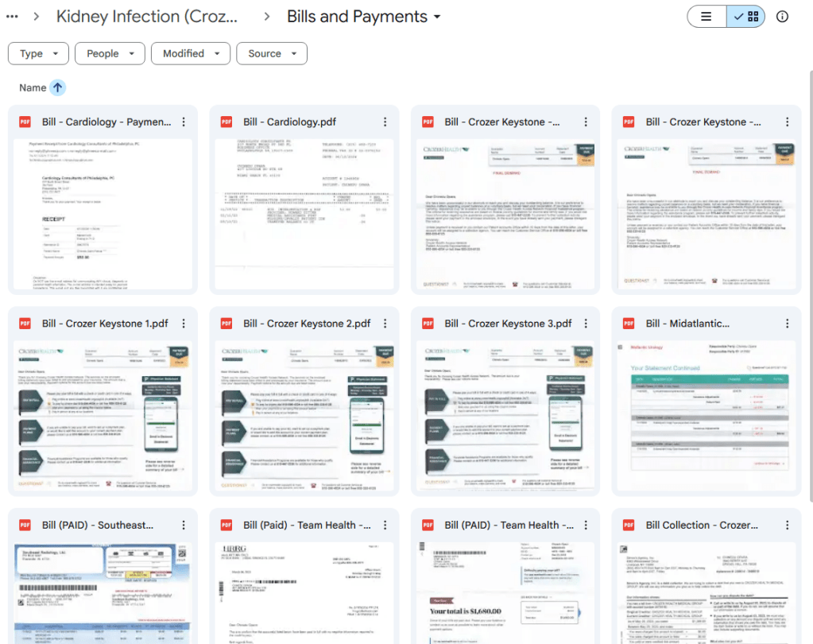Image resolution: width=813 pixels, height=644 pixels.
Task: Expand the Type filter dropdown
Action: click(38, 53)
